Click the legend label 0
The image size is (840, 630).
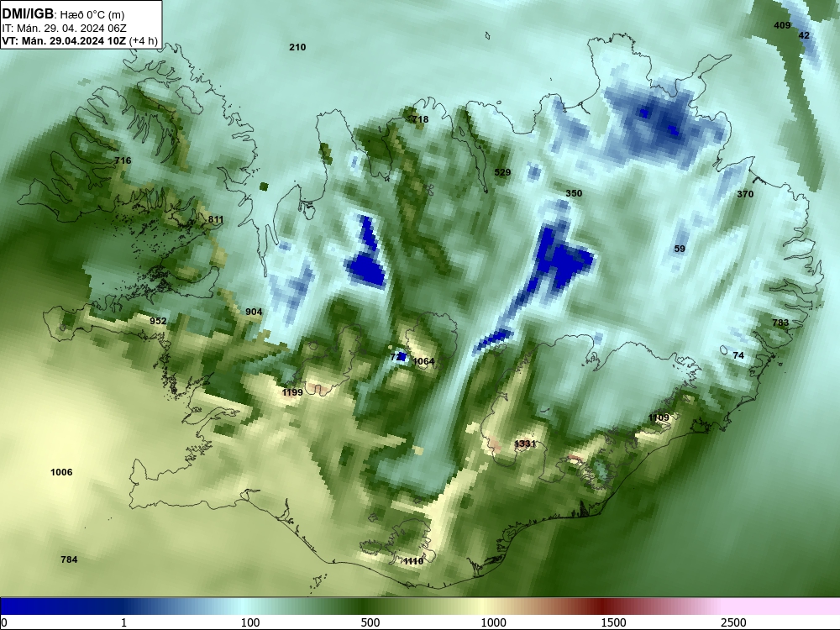4,622
